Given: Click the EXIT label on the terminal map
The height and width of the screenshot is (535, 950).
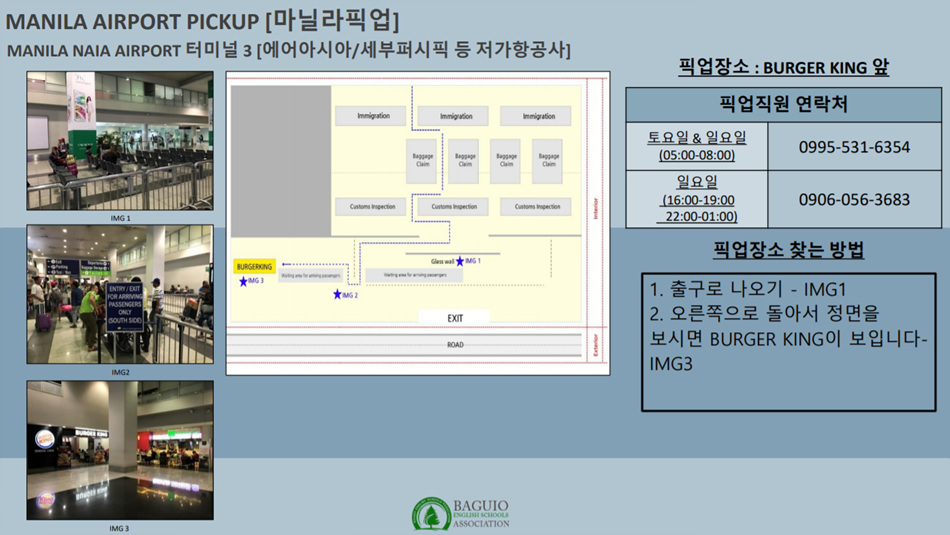Looking at the screenshot, I should 455,318.
